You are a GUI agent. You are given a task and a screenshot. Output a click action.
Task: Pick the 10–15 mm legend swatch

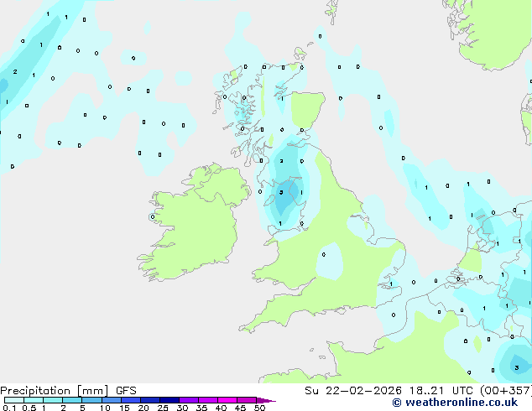point(112,400)
